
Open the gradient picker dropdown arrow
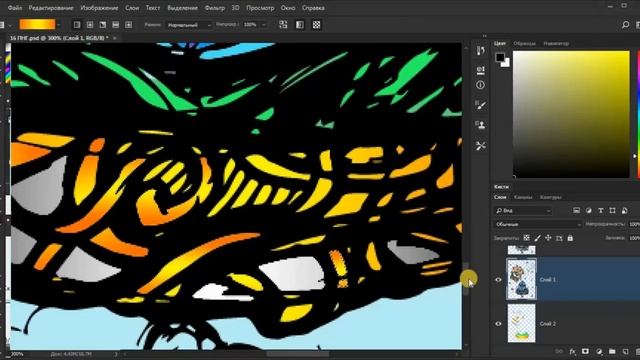59,25
